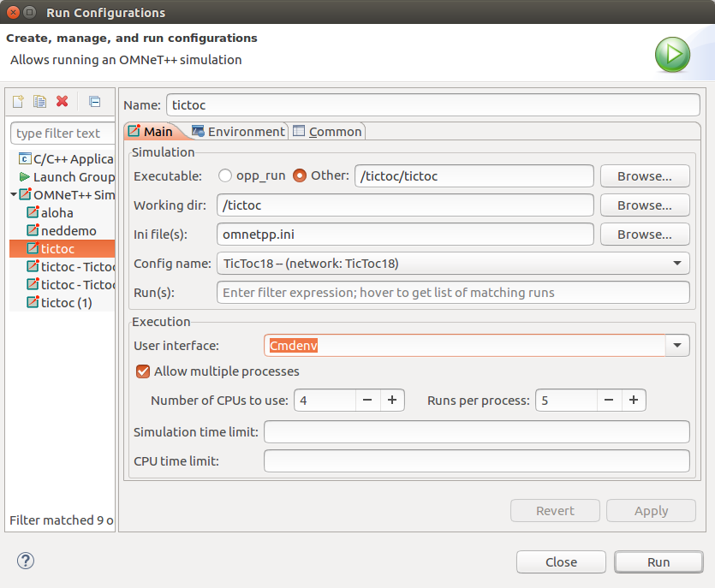This screenshot has height=588, width=715.
Task: Browse for the executable file
Action: point(645,176)
